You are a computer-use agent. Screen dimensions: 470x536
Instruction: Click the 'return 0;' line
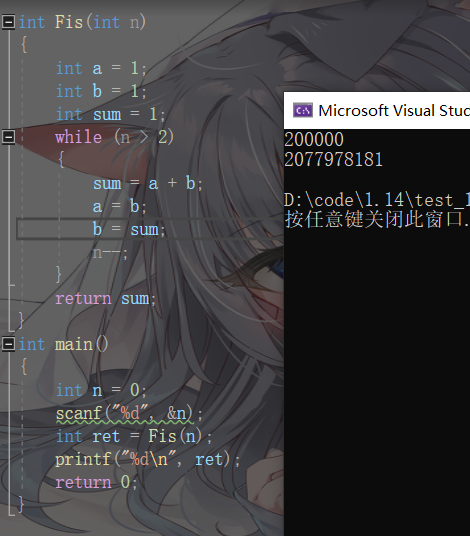[x=96, y=482]
